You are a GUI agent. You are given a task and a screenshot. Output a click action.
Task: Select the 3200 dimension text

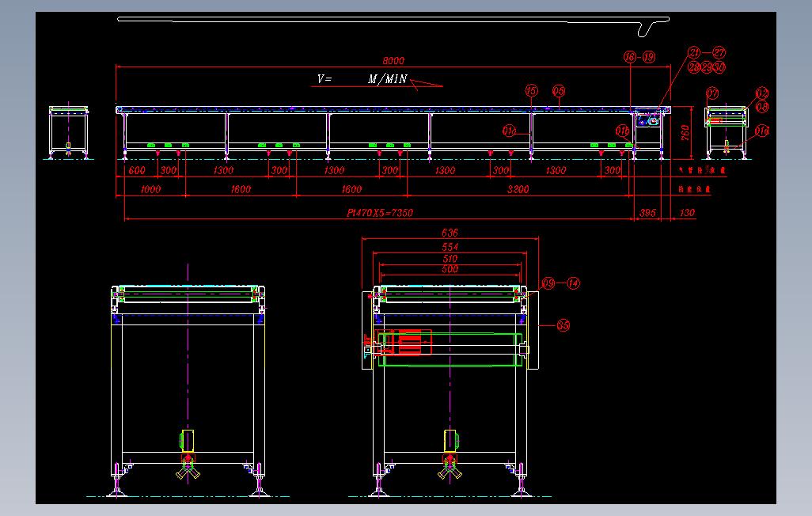click(518, 189)
